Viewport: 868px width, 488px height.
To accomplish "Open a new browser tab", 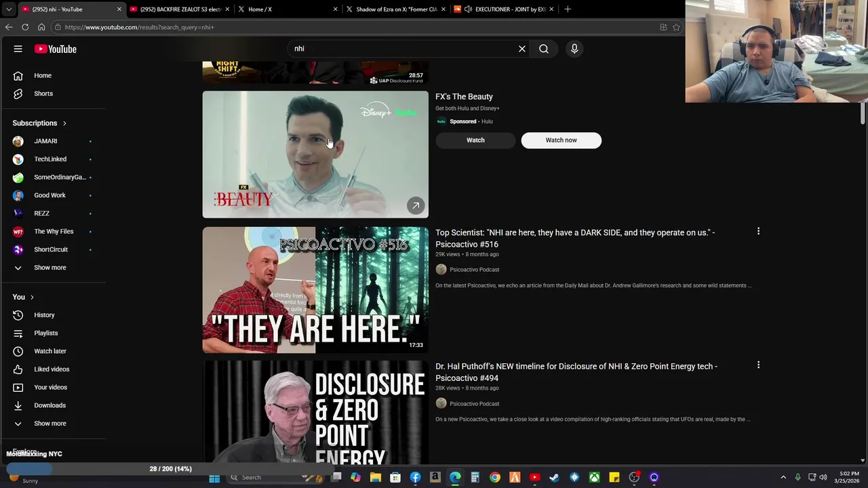I will [568, 9].
